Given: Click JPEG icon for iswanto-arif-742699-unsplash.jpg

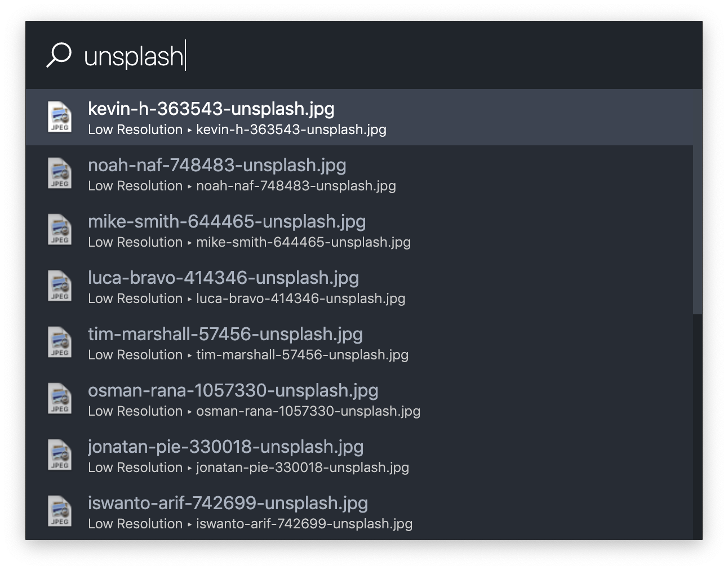Looking at the screenshot, I should [x=59, y=511].
